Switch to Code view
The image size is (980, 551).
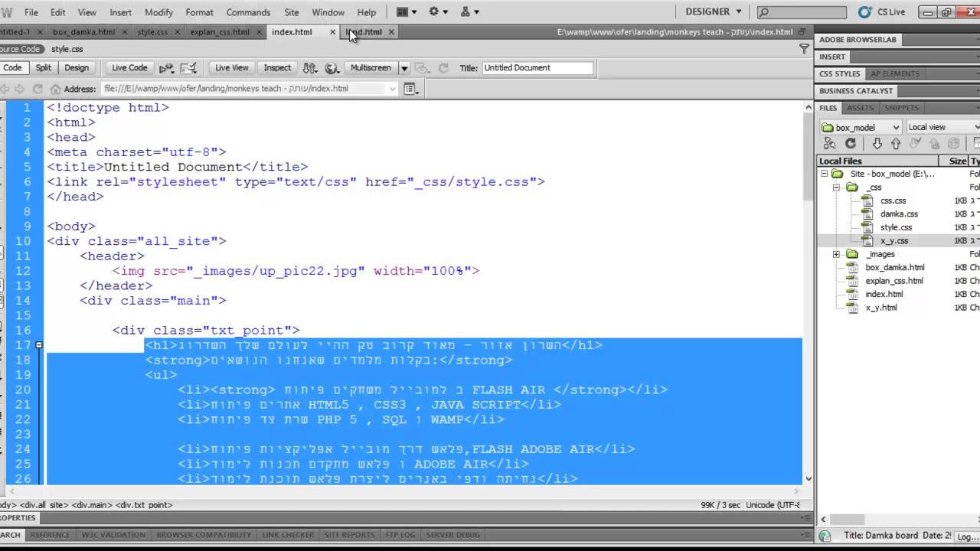click(13, 68)
